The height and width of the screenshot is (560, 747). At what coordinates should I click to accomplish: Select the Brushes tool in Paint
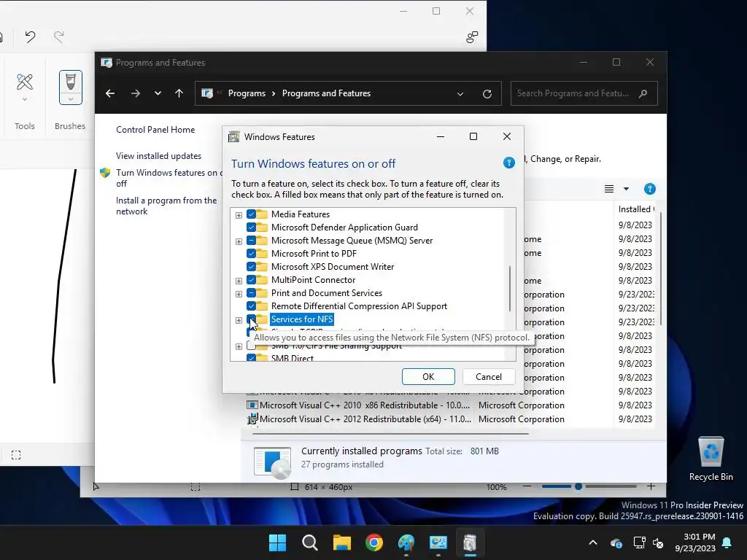71,82
